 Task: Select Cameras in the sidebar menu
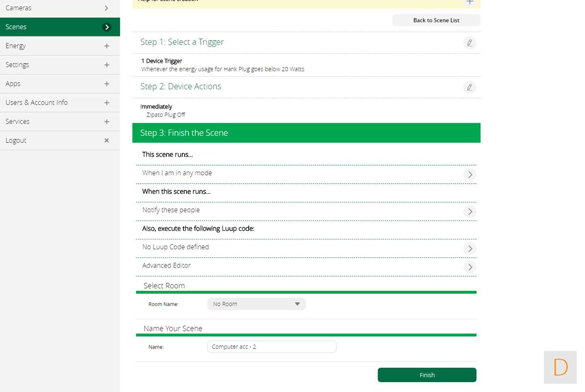tap(18, 8)
